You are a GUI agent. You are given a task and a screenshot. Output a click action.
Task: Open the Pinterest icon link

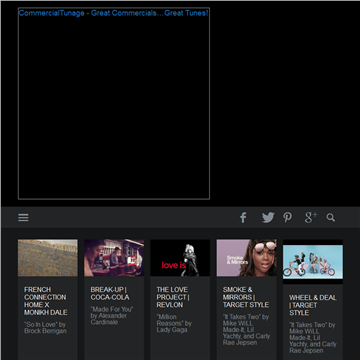click(288, 218)
